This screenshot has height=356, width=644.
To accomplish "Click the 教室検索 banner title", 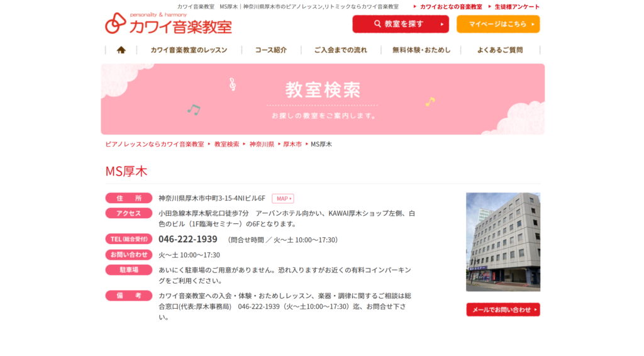I will point(323,90).
